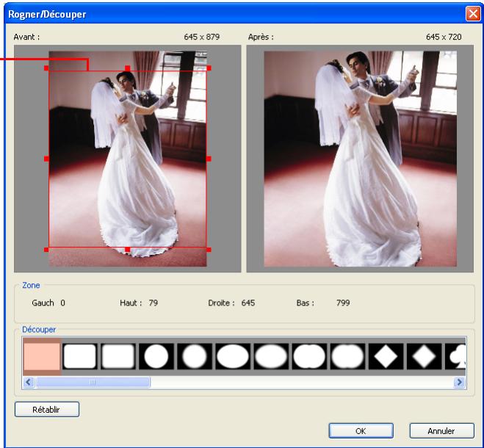Confirm the crop with OK
484x448 pixels.
[361, 430]
